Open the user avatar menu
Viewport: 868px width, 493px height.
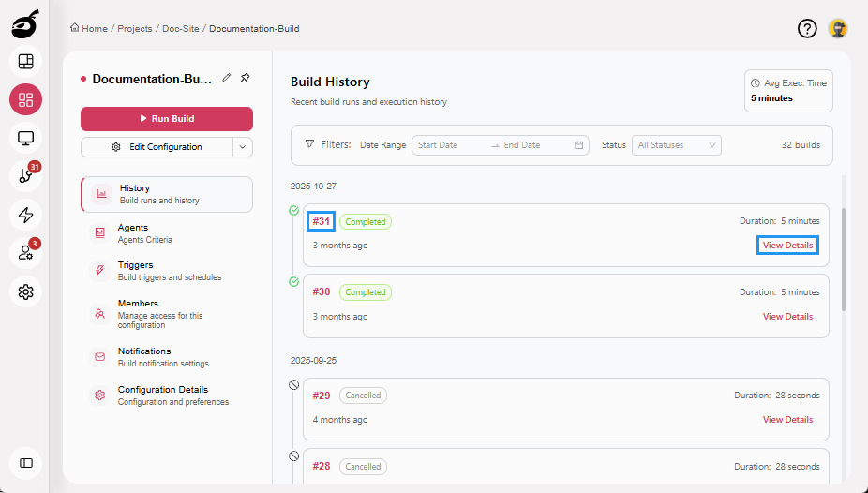pos(838,28)
